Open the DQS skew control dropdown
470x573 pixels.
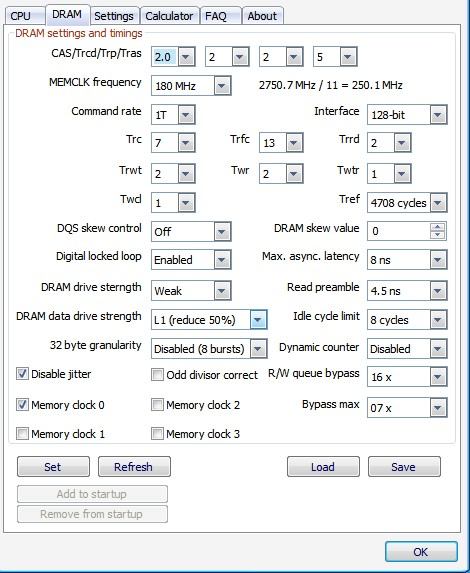point(191,232)
